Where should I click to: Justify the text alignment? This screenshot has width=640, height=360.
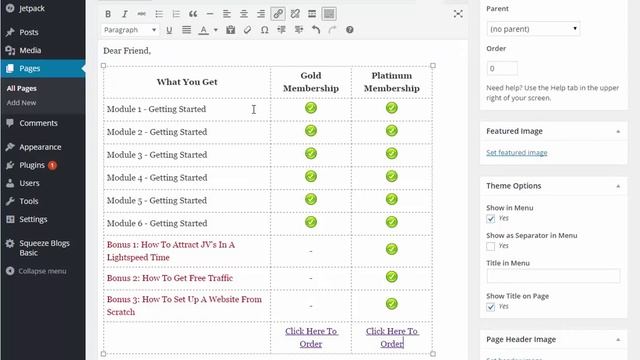point(186,30)
